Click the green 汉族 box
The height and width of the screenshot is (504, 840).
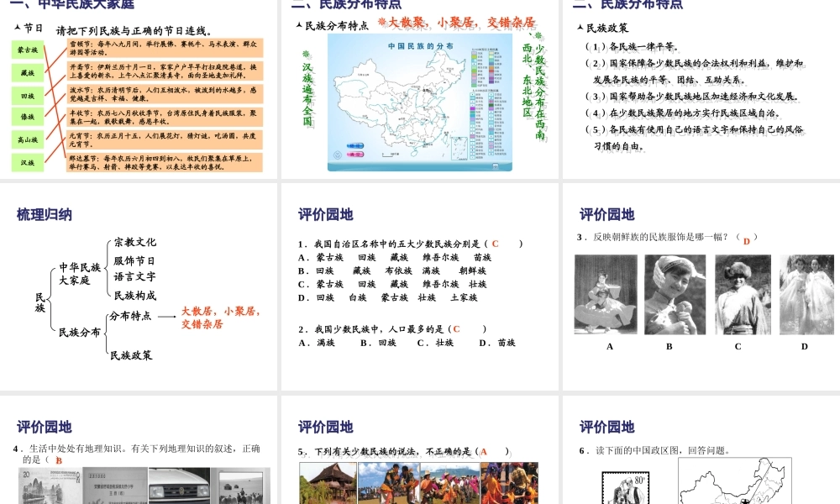pyautogui.click(x=28, y=162)
